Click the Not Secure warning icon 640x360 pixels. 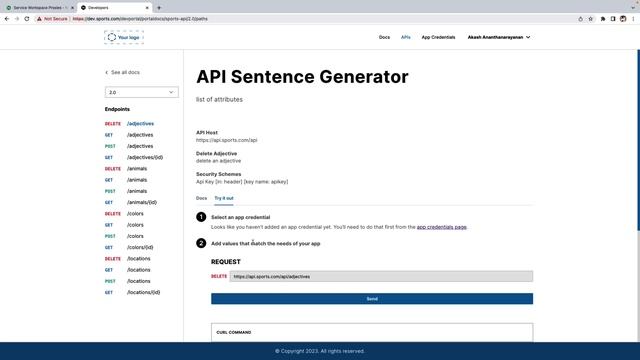[x=39, y=19]
